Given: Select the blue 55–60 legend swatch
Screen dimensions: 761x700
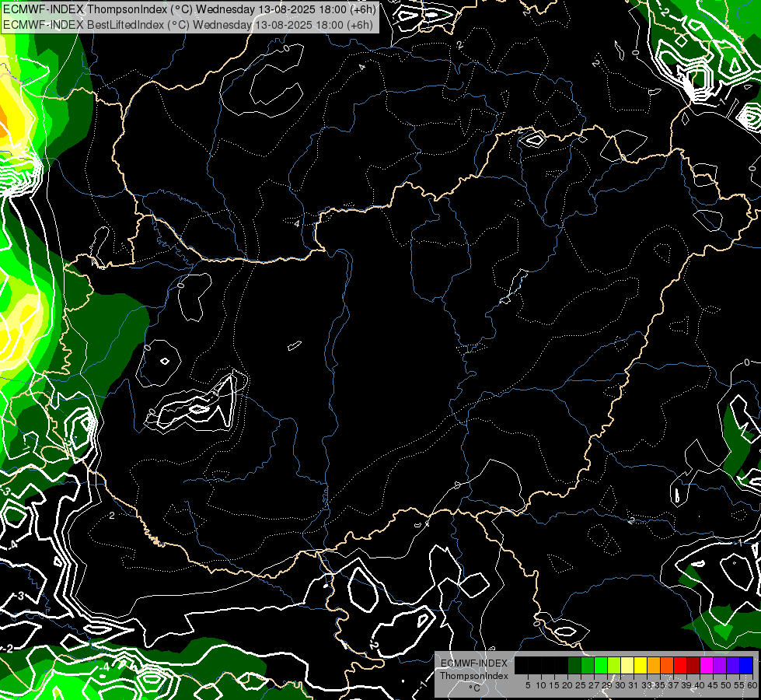Looking at the screenshot, I should (746, 665).
